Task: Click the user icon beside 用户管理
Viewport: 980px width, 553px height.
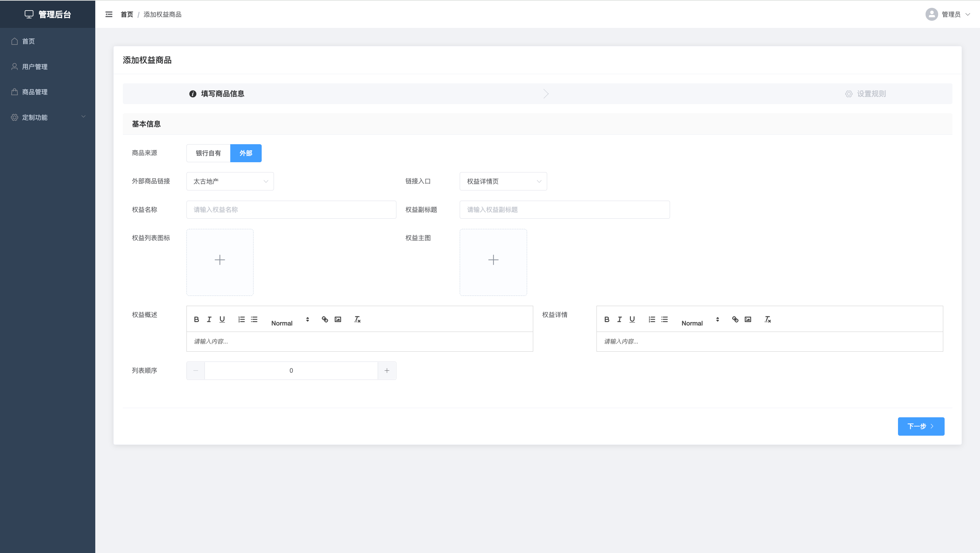Action: click(14, 67)
